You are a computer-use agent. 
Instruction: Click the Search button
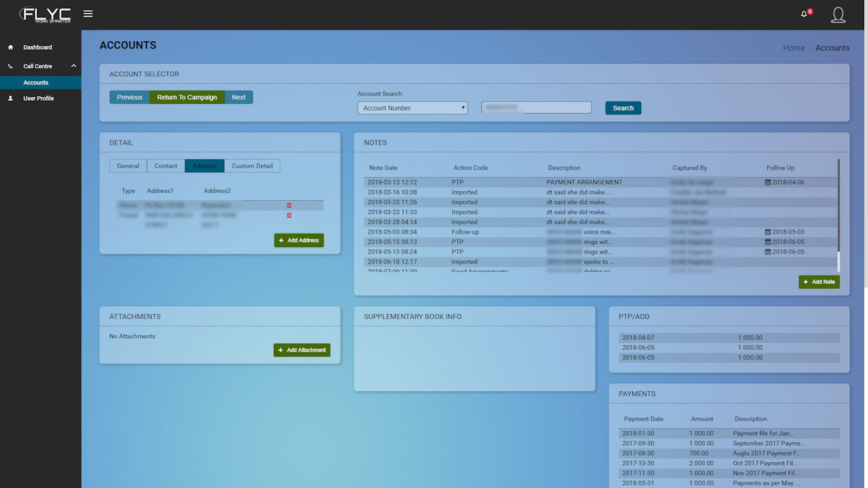(x=623, y=108)
